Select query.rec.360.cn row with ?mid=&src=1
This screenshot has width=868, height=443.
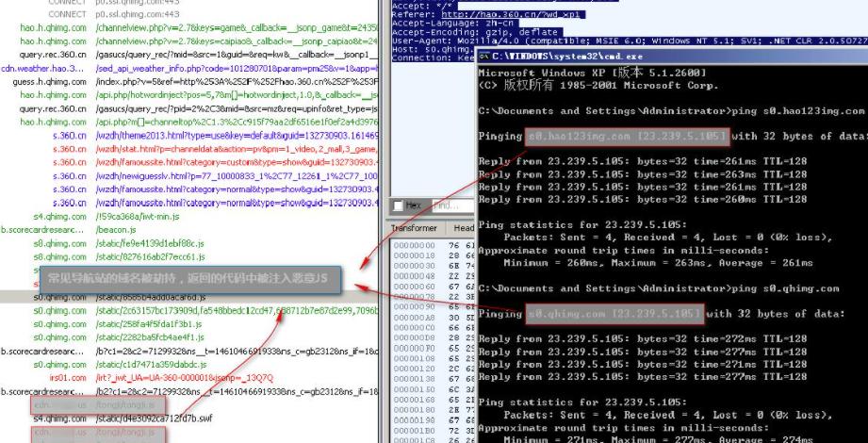click(x=189, y=55)
